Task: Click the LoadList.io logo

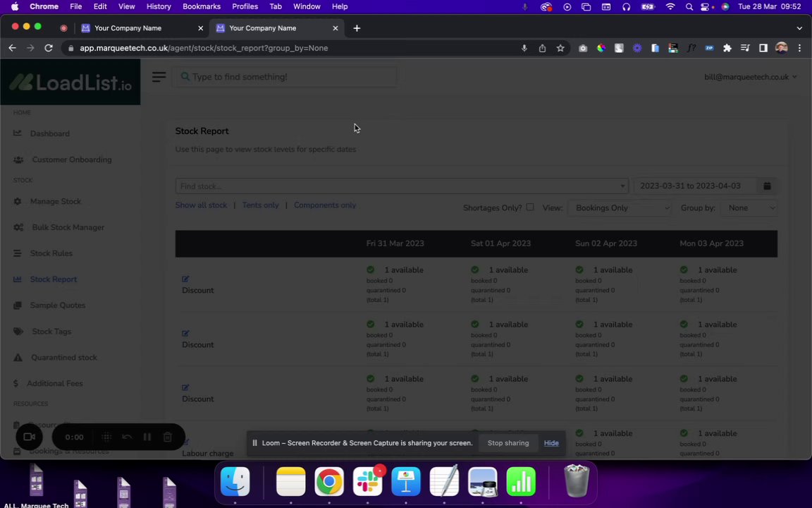Action: (x=70, y=83)
